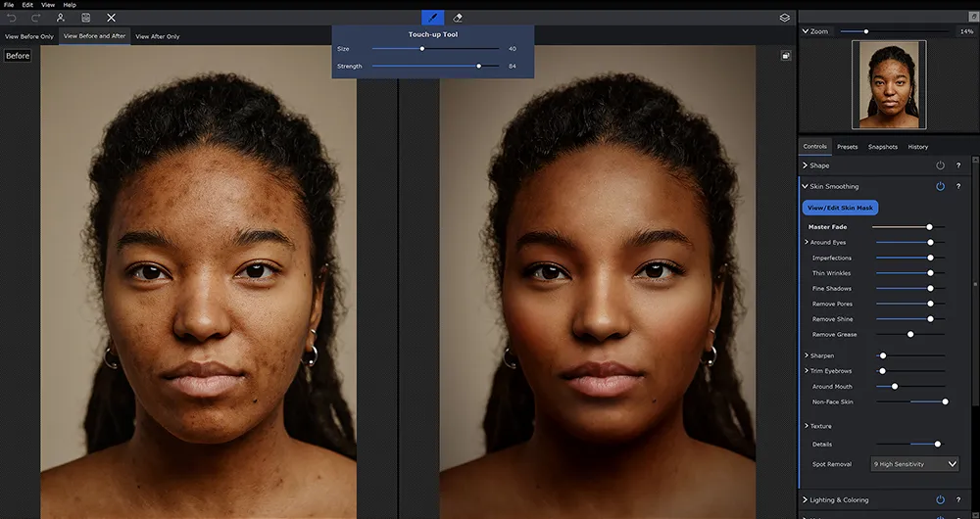
Task: Toggle Lighting & Coloring power button
Action: (940, 500)
